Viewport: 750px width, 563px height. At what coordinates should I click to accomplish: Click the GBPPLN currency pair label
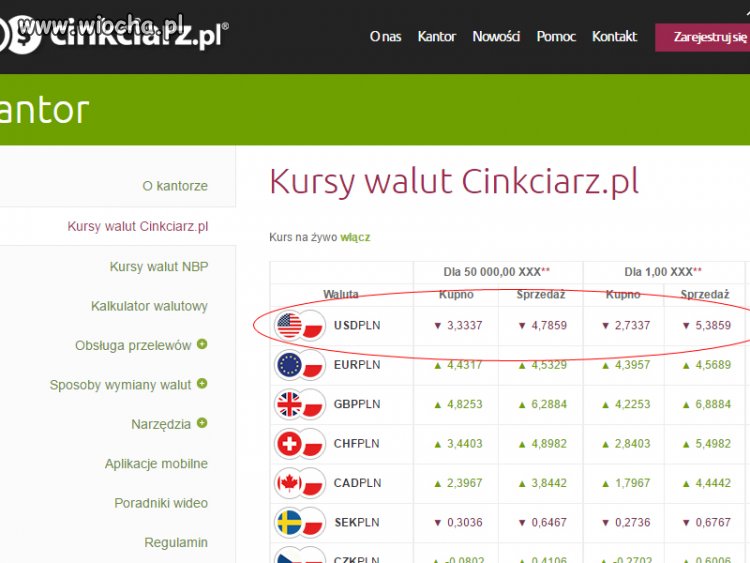click(357, 404)
